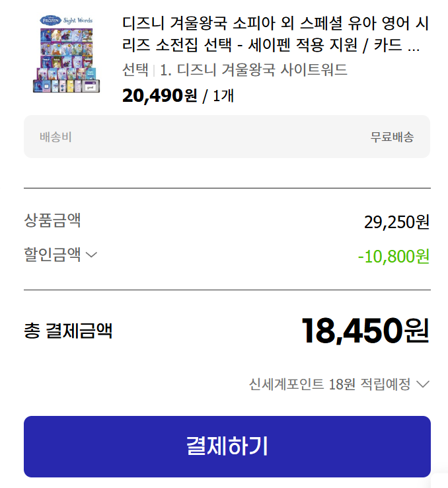The image size is (448, 488).
Task: Click the 신세계포인트 18원 적립예정 text
Action: click(329, 384)
